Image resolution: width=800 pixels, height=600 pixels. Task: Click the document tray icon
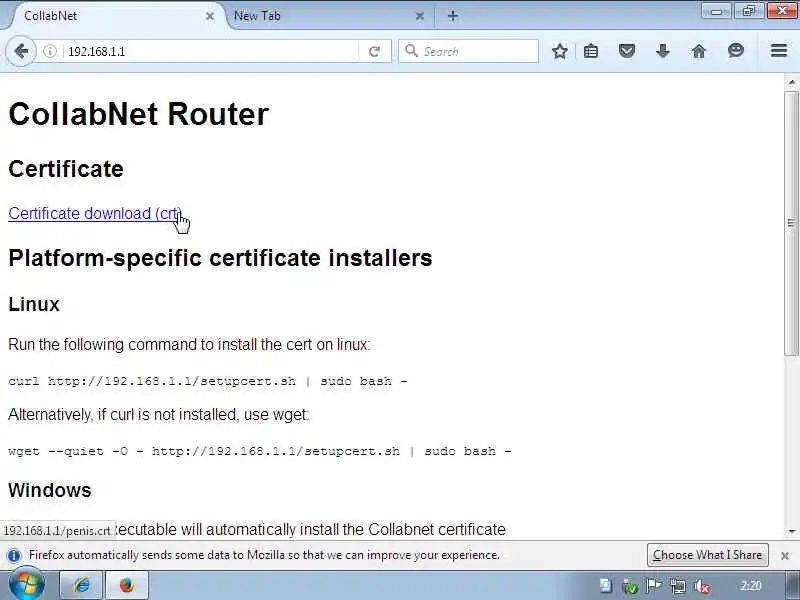606,586
